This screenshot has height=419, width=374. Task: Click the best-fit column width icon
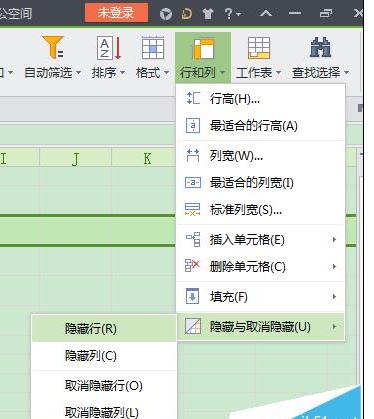coord(193,182)
